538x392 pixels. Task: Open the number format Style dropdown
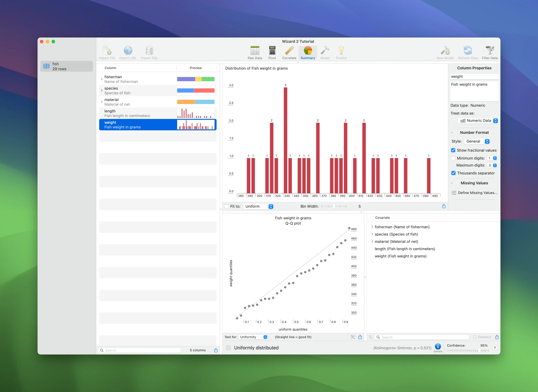point(477,141)
